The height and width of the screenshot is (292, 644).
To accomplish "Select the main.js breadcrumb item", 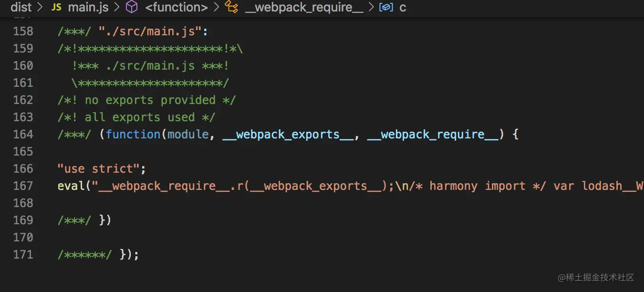I will (x=88, y=7).
